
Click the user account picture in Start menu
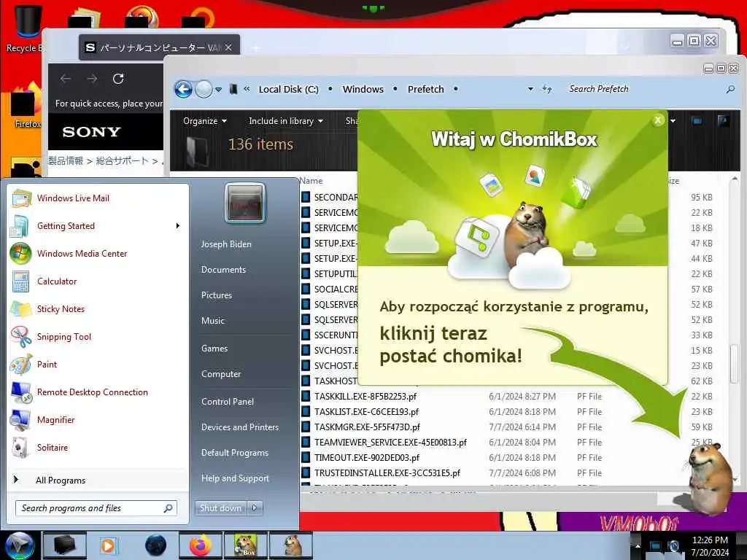point(245,203)
